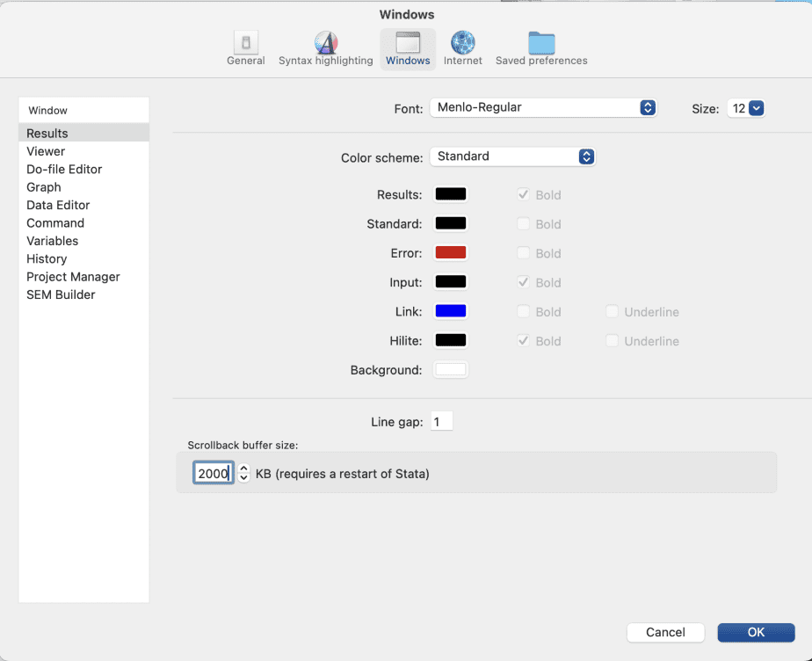
Task: Toggle the Bold checkbox for Results
Action: coord(524,194)
